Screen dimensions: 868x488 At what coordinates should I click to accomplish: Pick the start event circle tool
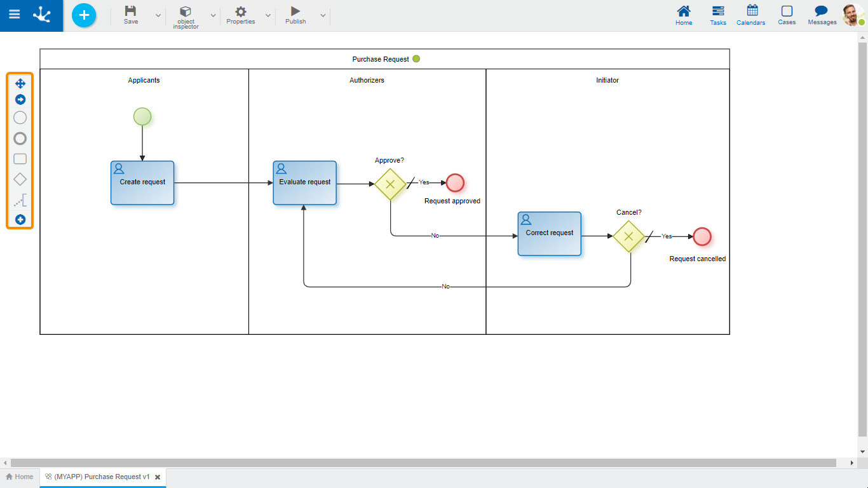coord(20,118)
